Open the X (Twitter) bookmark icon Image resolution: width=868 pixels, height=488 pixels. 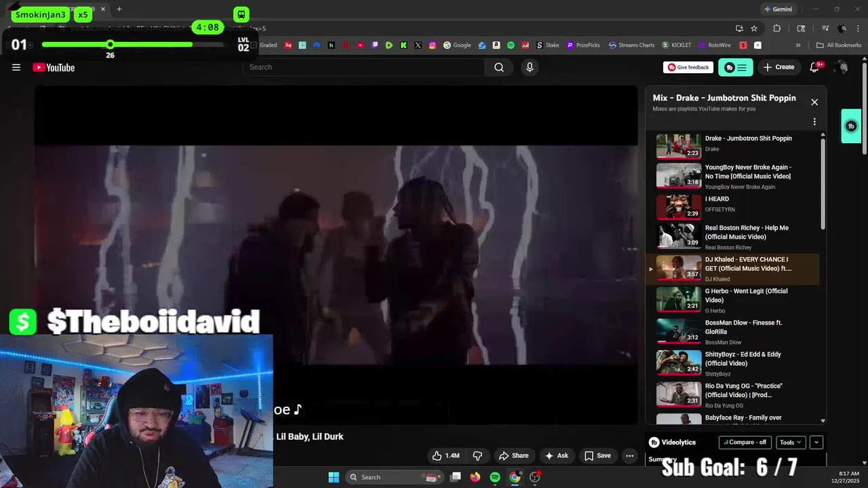tap(418, 45)
